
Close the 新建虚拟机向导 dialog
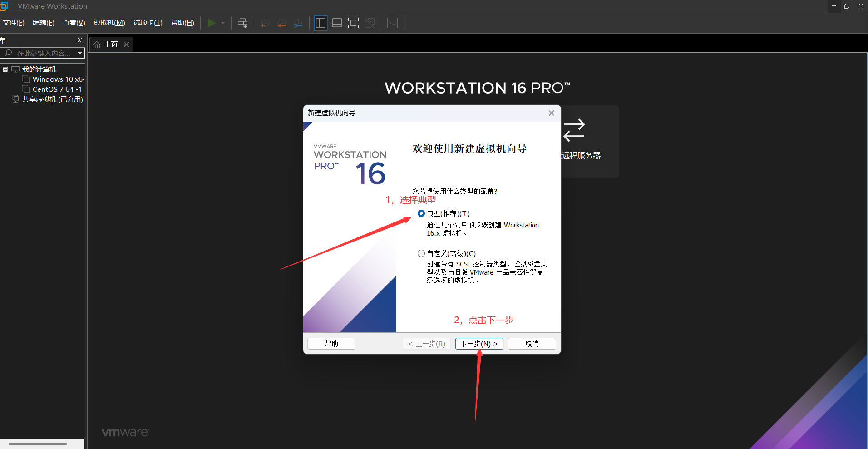coord(552,113)
